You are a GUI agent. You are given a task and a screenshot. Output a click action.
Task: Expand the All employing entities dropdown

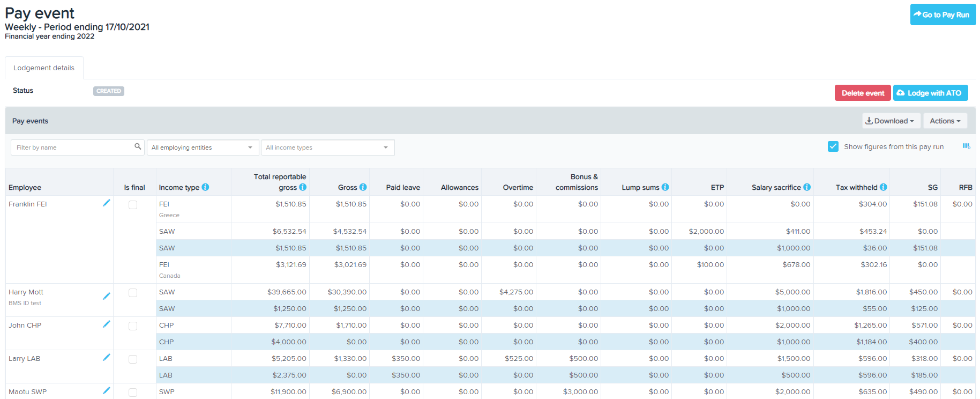pyautogui.click(x=202, y=147)
